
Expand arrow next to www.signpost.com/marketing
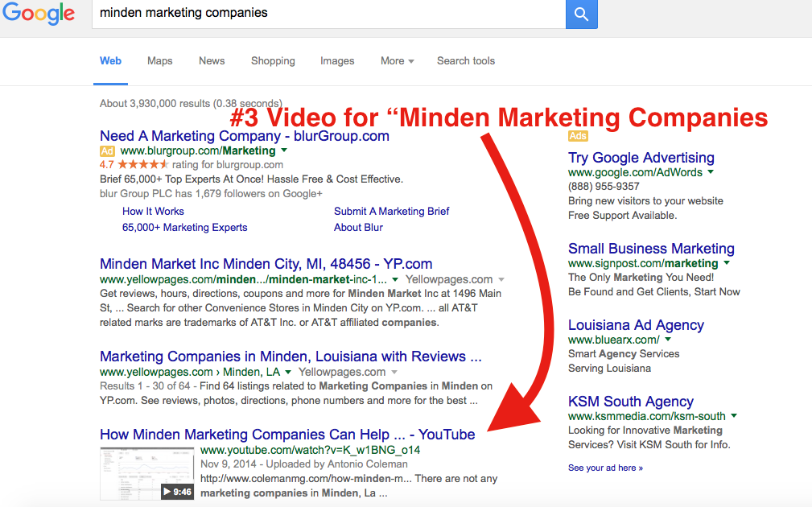(727, 263)
